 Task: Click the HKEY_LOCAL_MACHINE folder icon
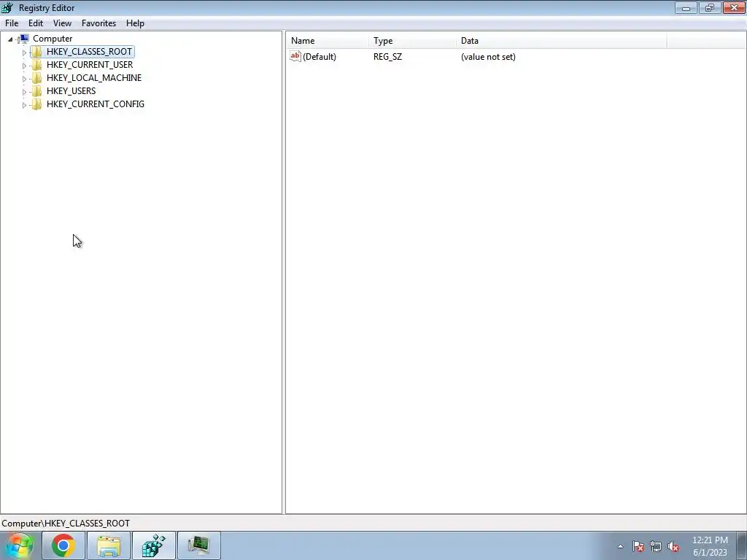click(36, 77)
